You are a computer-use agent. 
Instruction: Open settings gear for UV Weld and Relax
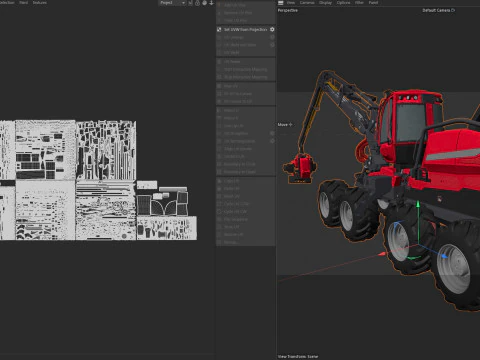coord(272,45)
